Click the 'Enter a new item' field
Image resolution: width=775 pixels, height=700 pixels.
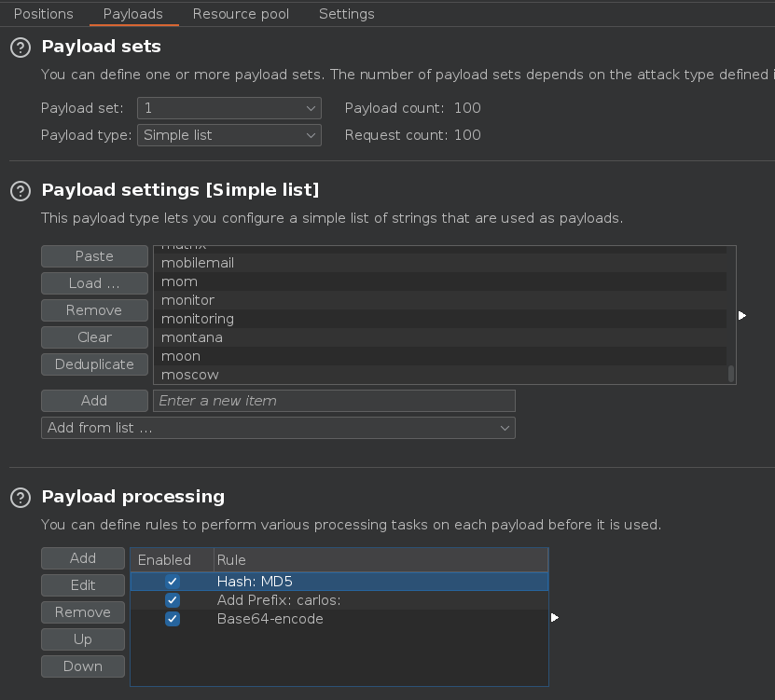point(334,401)
